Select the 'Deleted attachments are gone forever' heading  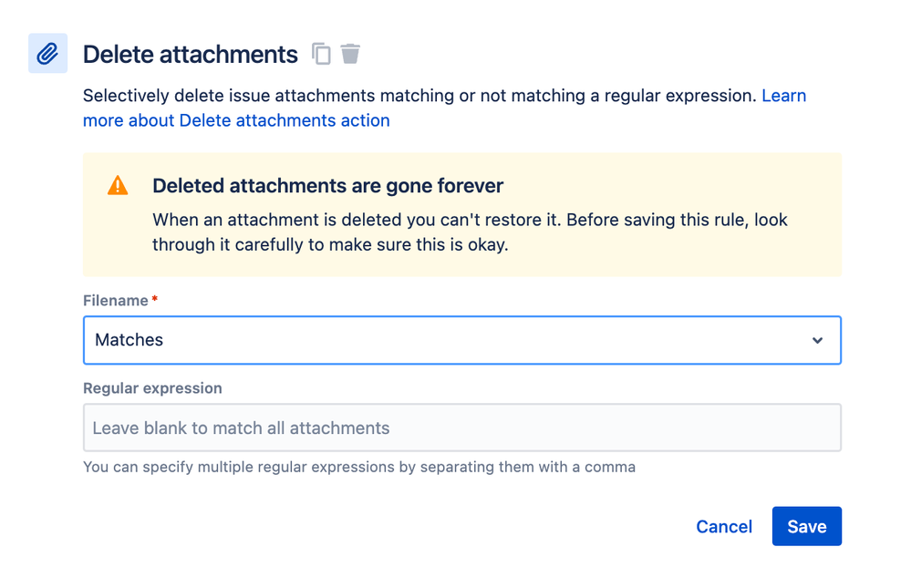point(327,186)
